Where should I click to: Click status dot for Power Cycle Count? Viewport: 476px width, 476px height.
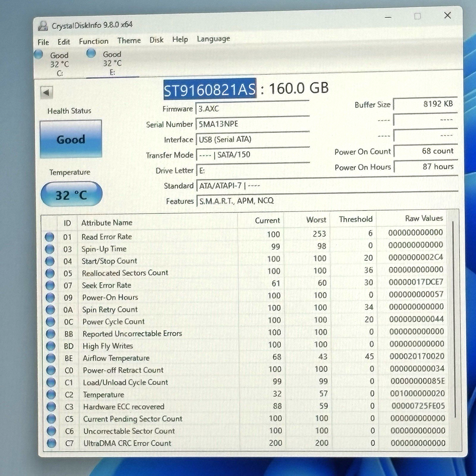tap(50, 322)
